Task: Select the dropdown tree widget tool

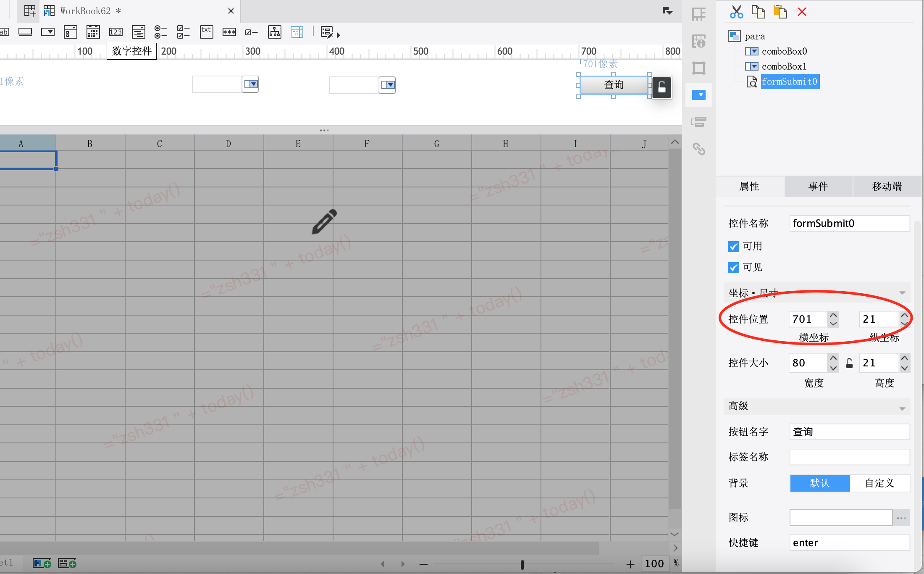Action: (138, 32)
